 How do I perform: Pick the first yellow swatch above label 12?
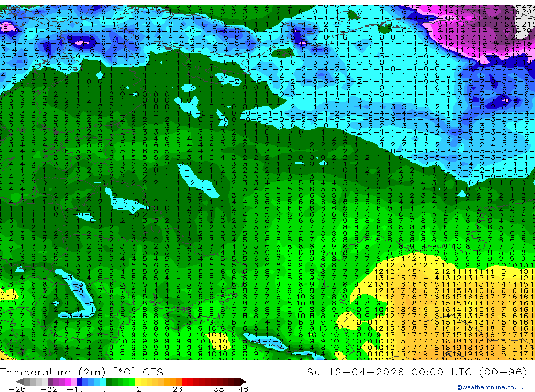pyautogui.click(x=138, y=382)
